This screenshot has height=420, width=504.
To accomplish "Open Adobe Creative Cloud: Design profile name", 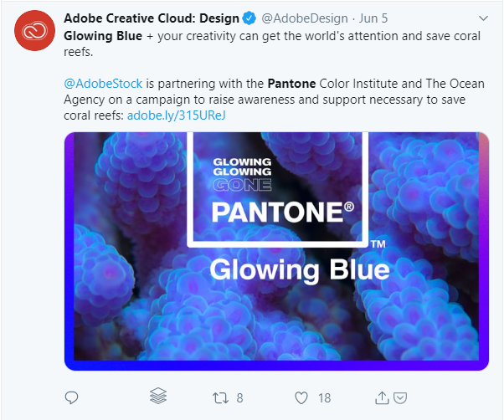I will point(151,18).
